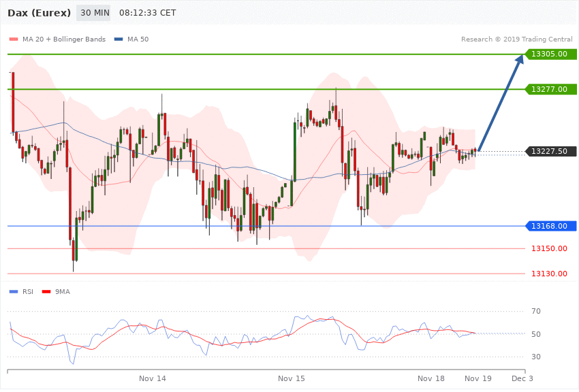
Task: Click the MA 50 blue legend swatch
Action: [x=119, y=39]
